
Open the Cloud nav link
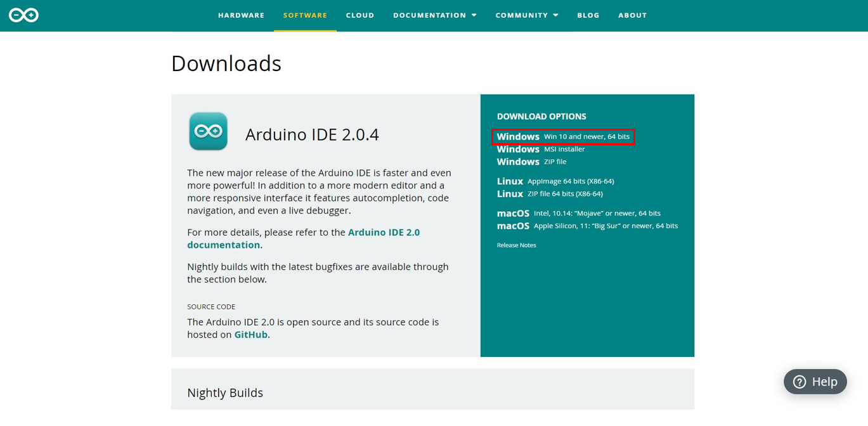point(360,15)
